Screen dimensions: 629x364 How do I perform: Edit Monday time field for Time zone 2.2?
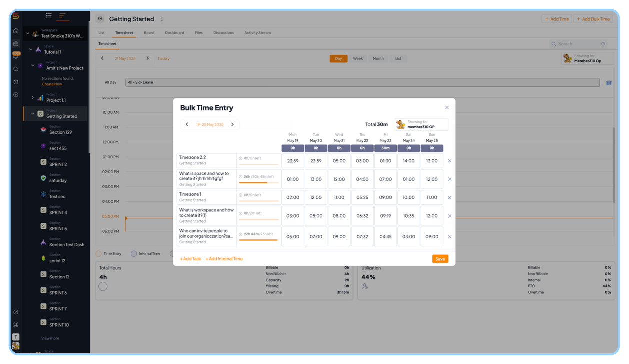pos(293,161)
